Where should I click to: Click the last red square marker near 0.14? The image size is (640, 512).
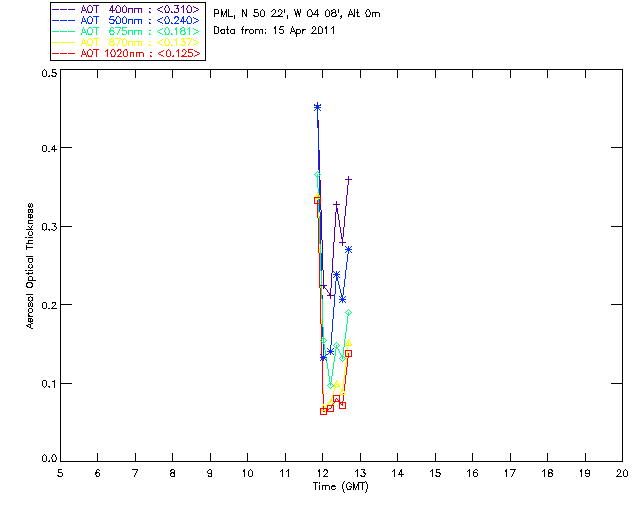[348, 354]
